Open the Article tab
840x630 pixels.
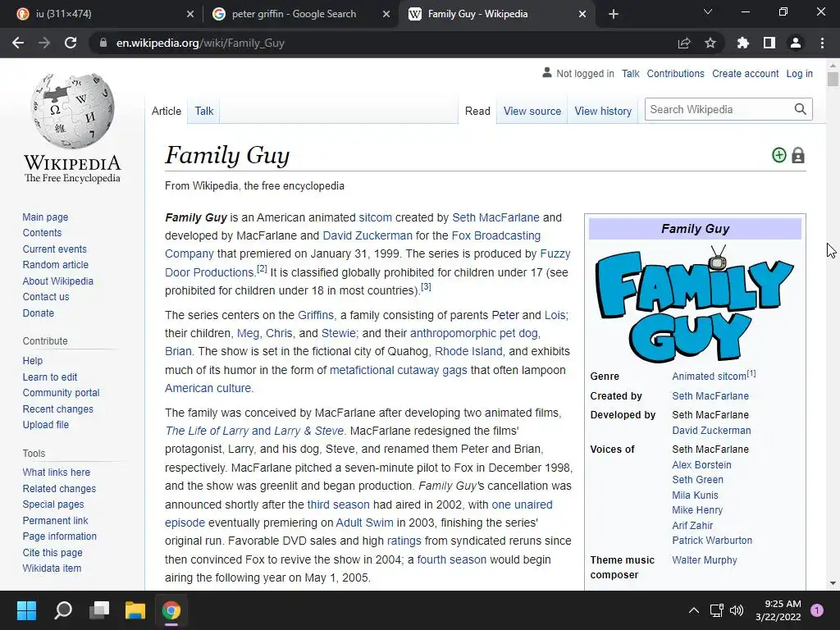[x=167, y=111]
